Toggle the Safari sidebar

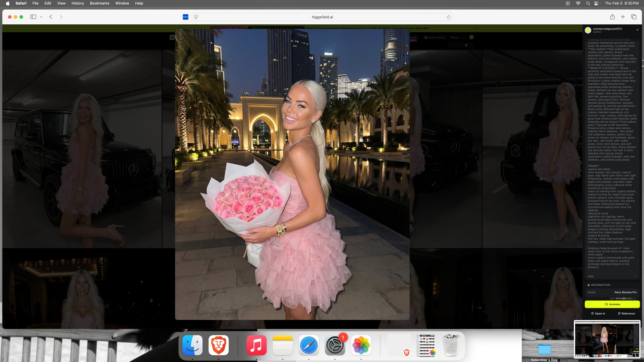tap(33, 17)
